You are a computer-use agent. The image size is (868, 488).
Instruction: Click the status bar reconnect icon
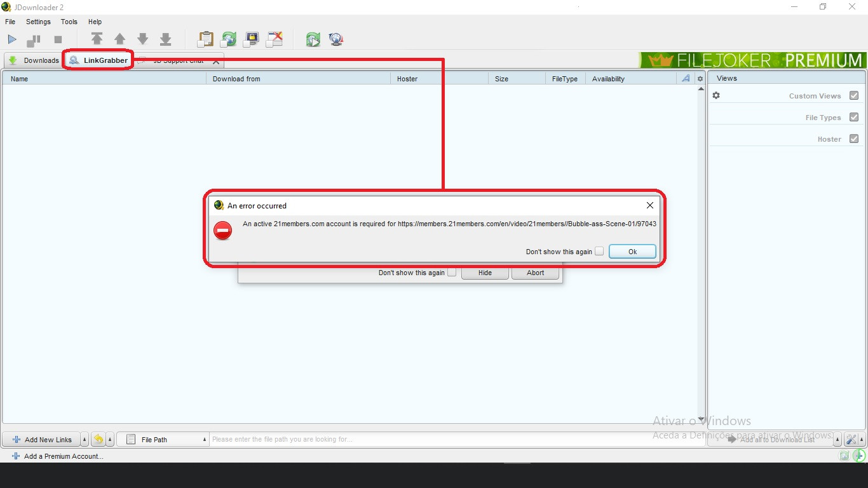[x=844, y=456]
